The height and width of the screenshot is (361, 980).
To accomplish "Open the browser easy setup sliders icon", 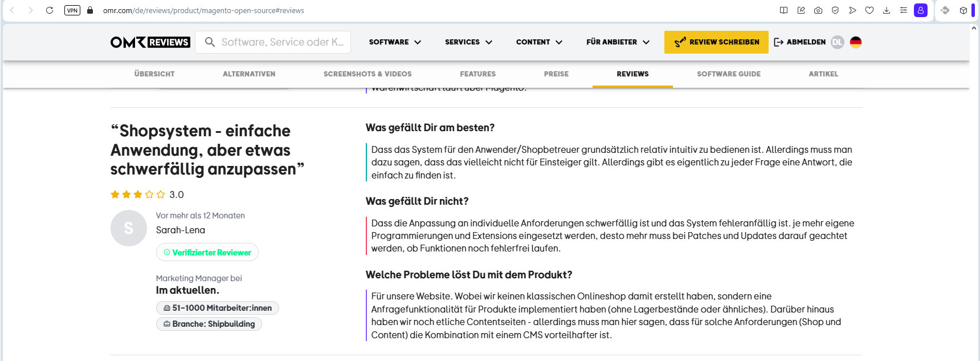I will pos(904,10).
